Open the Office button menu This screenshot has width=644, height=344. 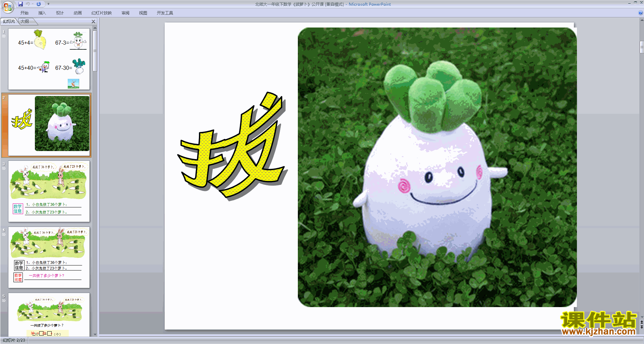pyautogui.click(x=7, y=7)
